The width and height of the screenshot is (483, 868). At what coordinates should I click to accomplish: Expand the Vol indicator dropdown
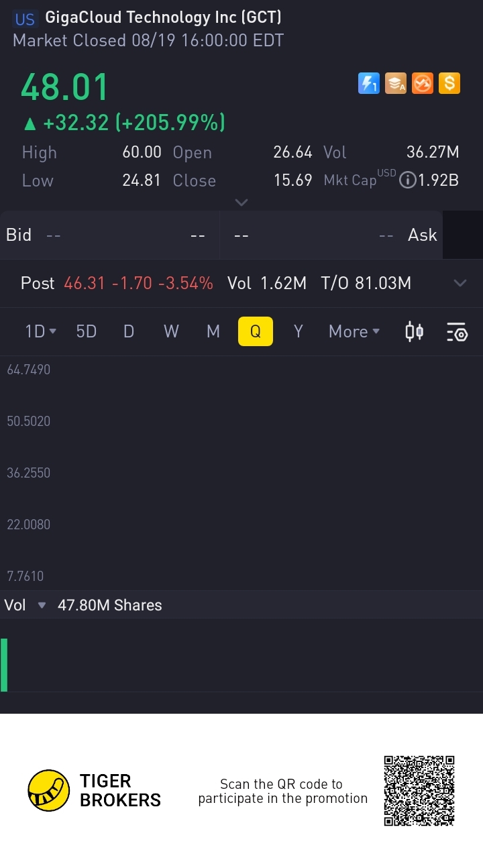click(x=42, y=605)
